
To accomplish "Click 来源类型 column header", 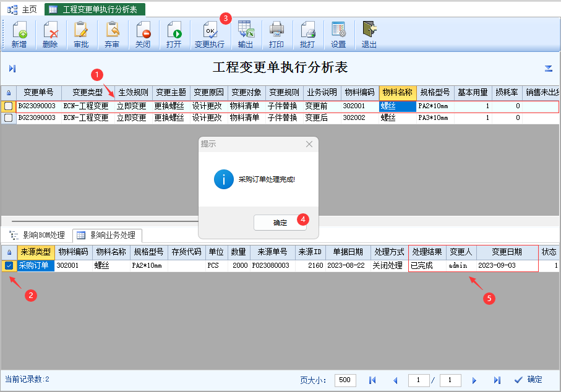I will (36, 252).
